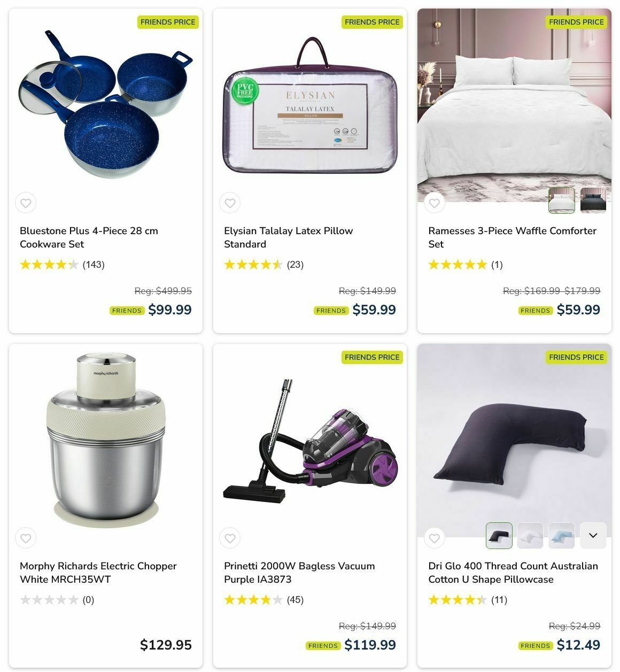Save Prinetti Bagless Vacuum to wishlist
This screenshot has height=672, width=620.
(x=230, y=538)
